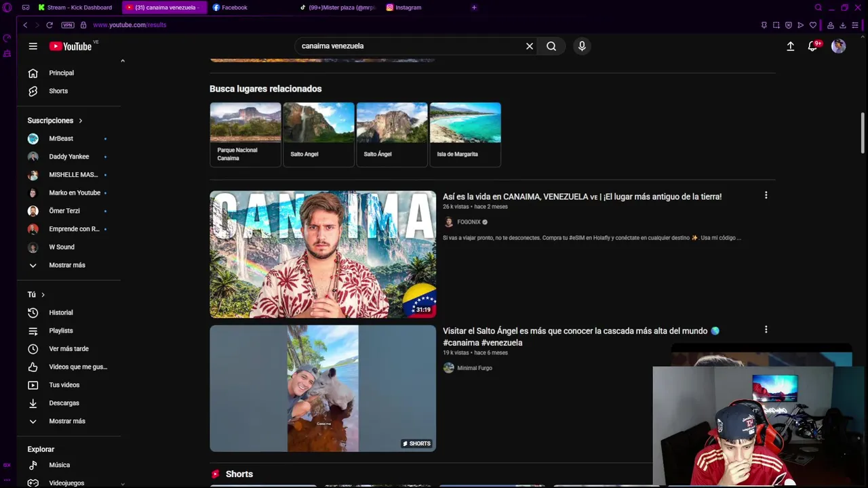The height and width of the screenshot is (488, 868).
Task: Submit search with magnifier button
Action: [x=551, y=46]
